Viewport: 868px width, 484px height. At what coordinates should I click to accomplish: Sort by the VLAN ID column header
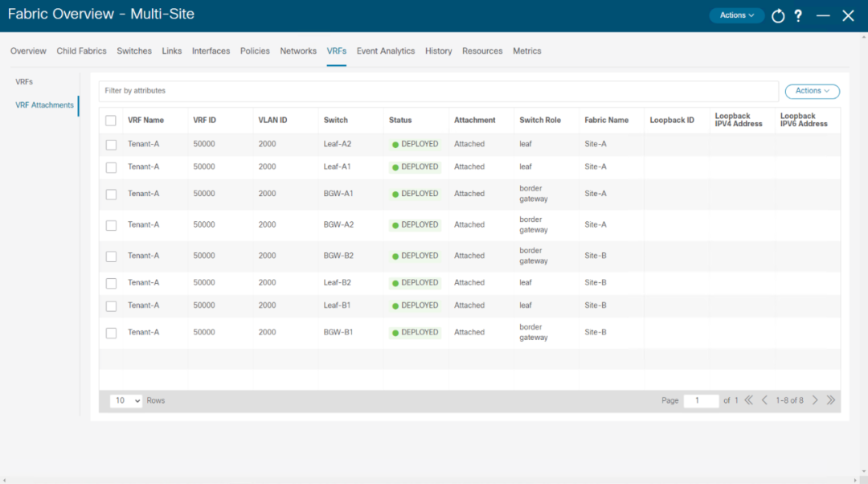pyautogui.click(x=272, y=120)
